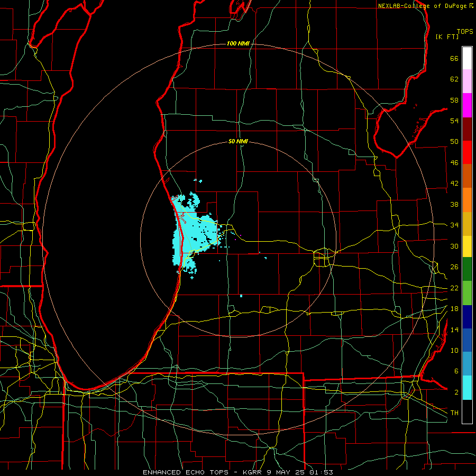
Task: Click the 'ENHANCED ECHO TOPS' product title
Action: click(186, 472)
